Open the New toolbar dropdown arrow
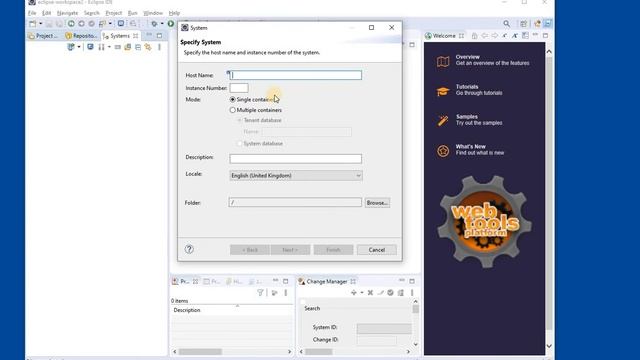 tap(40, 24)
